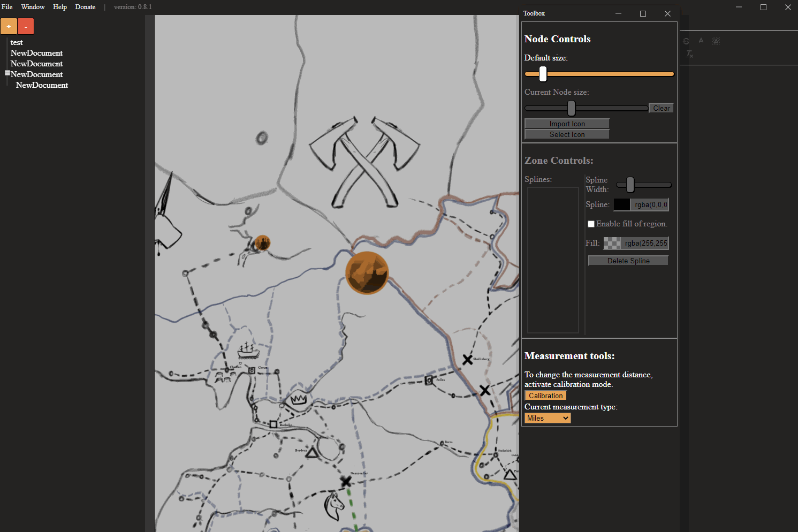Open the black Spline color swatch
The image size is (798, 532).
pos(622,204)
